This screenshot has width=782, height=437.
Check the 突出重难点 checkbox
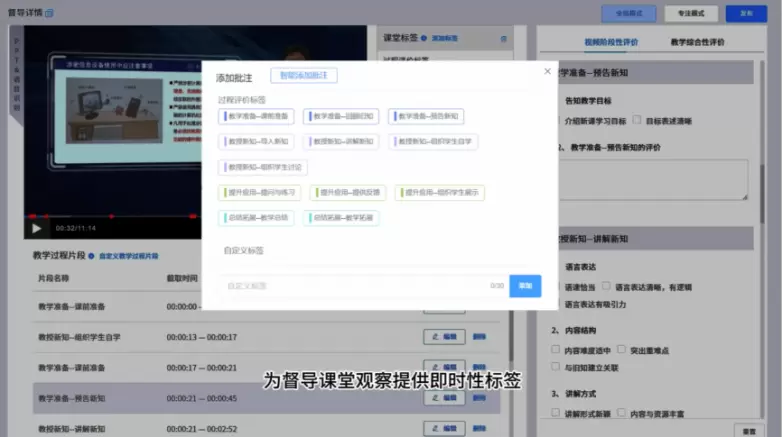[x=622, y=350]
